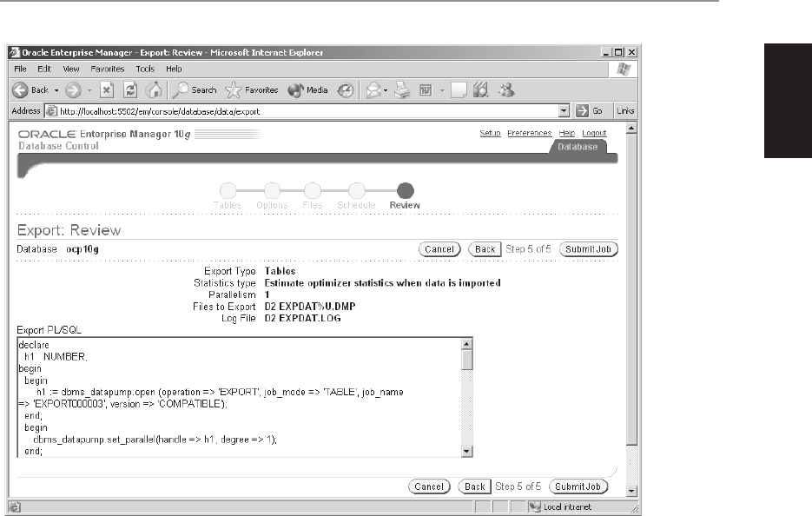Click the bottom Back wizard button
This screenshot has height=516, width=812.
(474, 486)
